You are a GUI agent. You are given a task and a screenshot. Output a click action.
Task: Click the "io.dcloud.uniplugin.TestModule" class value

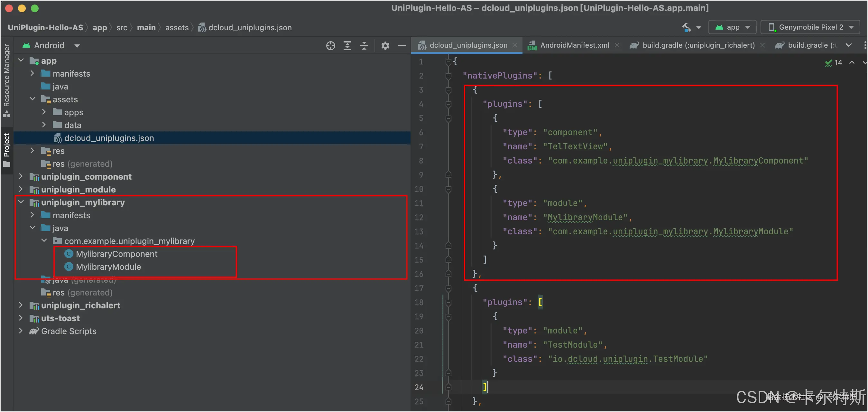[628, 359]
